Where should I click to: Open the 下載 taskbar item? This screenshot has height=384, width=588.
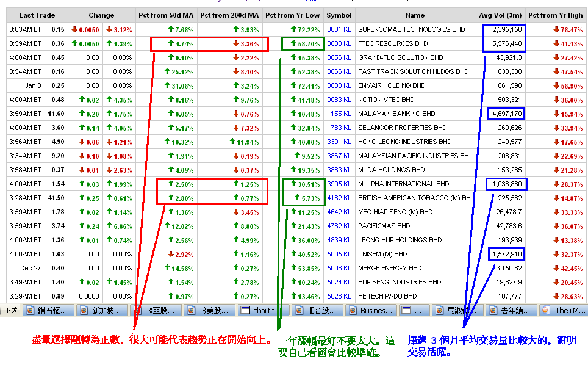tap(11, 310)
